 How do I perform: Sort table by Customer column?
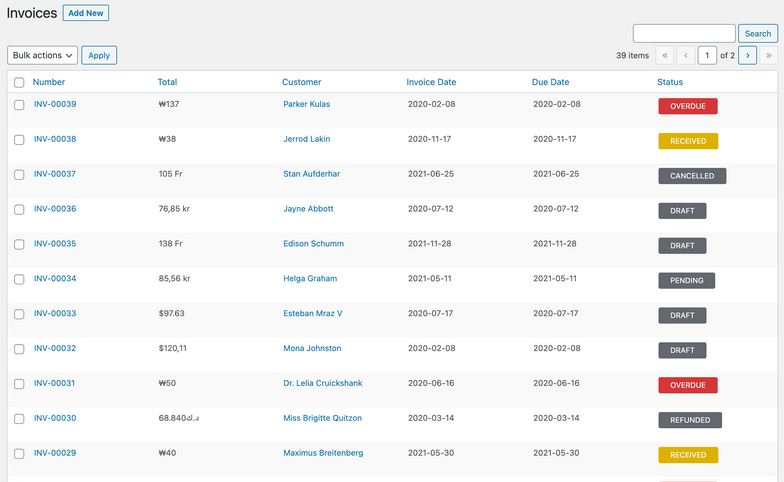pyautogui.click(x=302, y=82)
